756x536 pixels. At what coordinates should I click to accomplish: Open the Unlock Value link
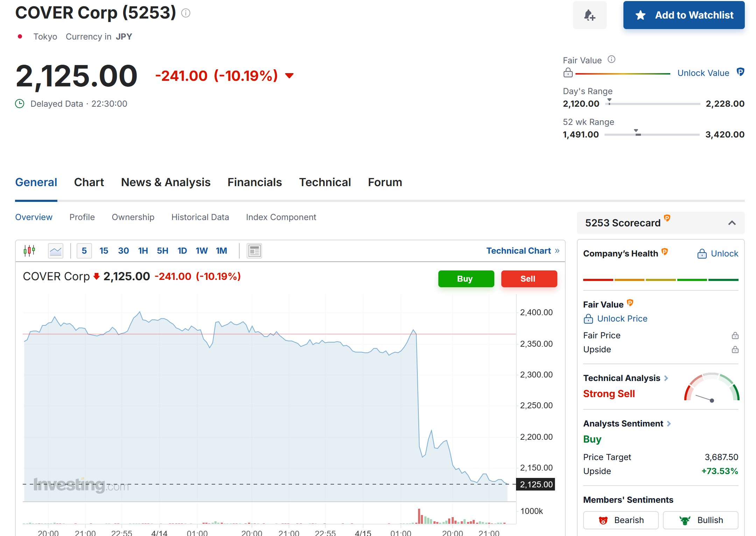point(703,73)
